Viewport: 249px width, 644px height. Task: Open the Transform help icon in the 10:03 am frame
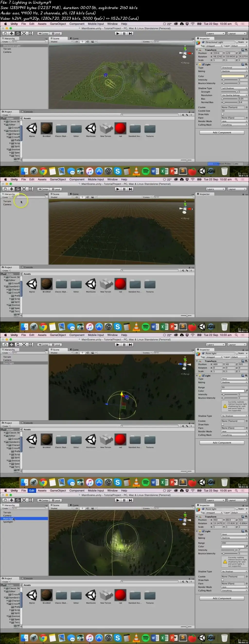(243, 361)
